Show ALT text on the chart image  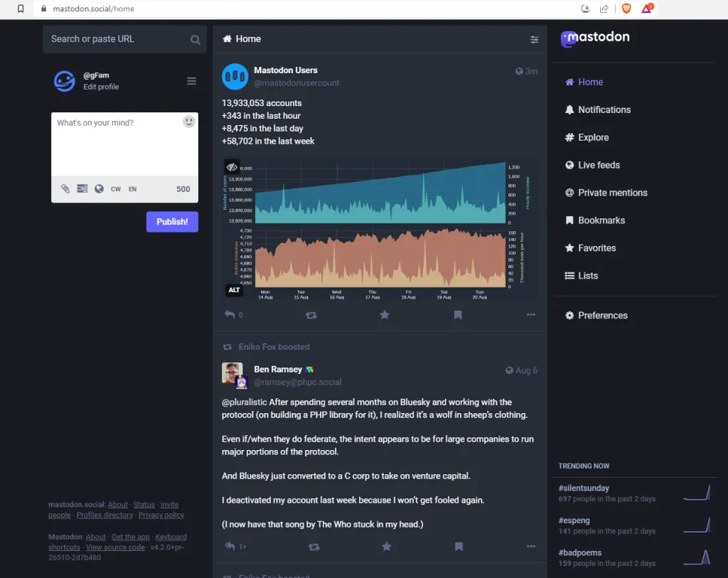click(234, 289)
